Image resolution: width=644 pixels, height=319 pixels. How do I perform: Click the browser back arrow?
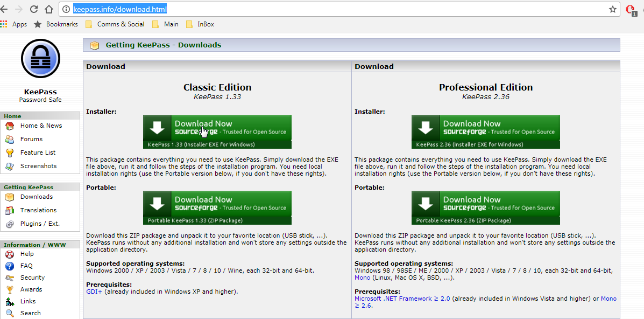pyautogui.click(x=4, y=9)
